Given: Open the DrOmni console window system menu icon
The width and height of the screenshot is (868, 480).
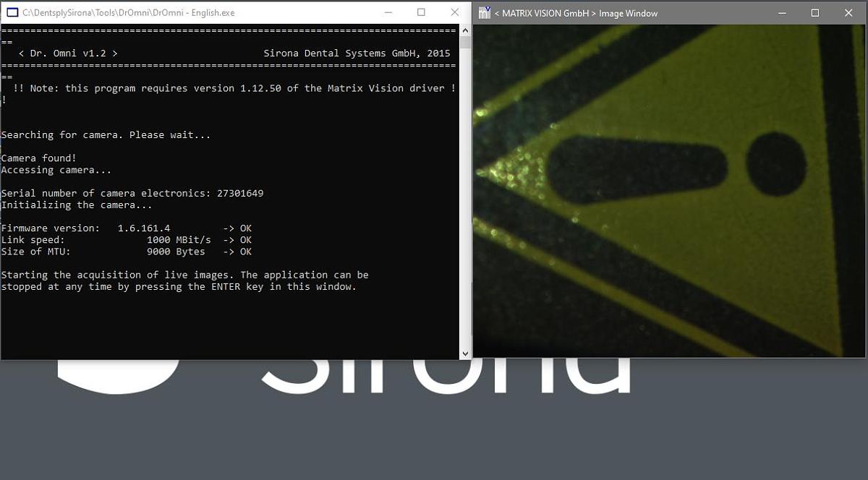Looking at the screenshot, I should click(x=12, y=13).
